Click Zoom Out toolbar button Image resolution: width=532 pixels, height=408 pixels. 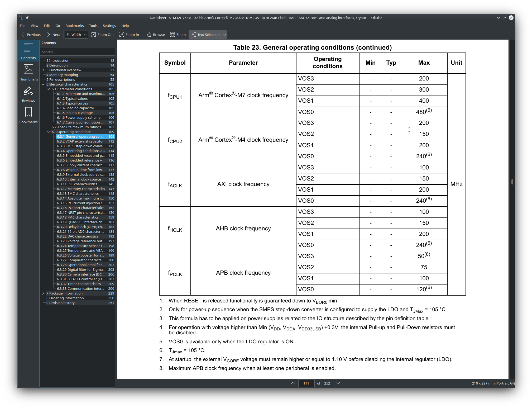(103, 35)
